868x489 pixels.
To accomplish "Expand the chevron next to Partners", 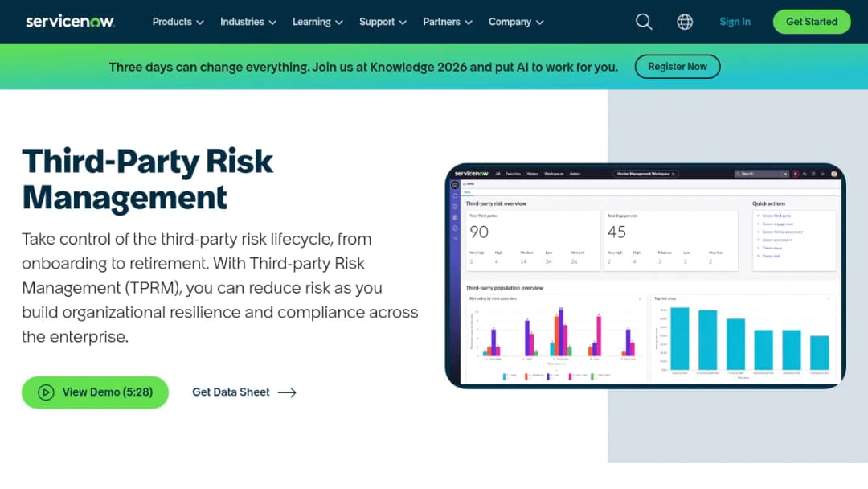I will (x=469, y=23).
